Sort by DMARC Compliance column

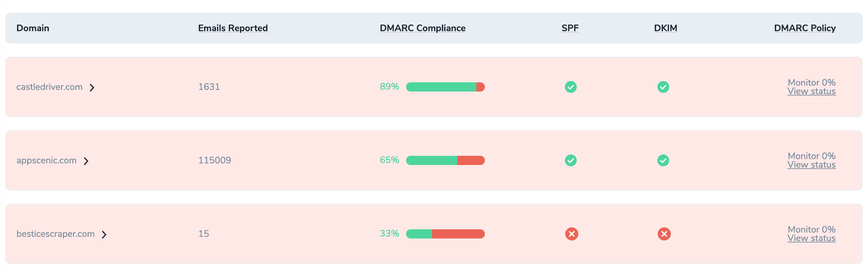tap(423, 28)
